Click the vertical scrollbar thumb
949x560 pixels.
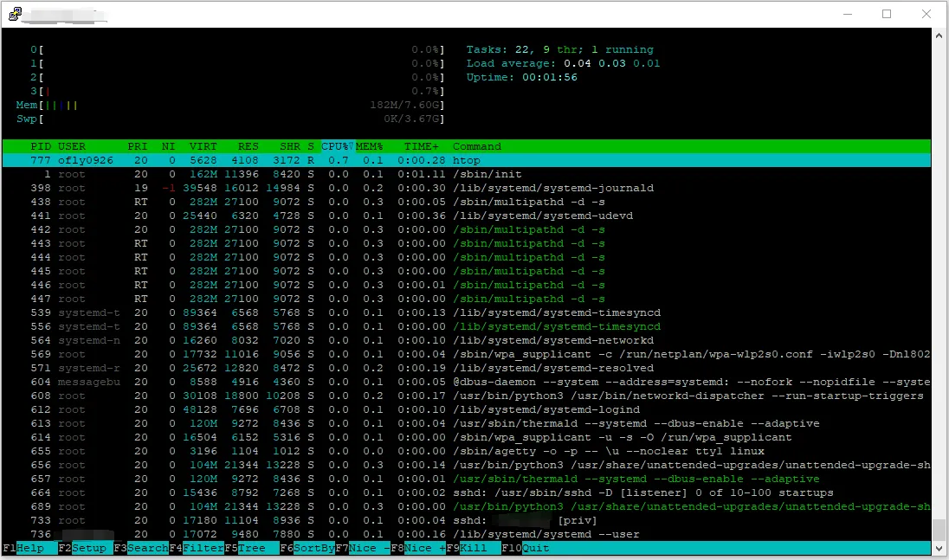point(939,529)
